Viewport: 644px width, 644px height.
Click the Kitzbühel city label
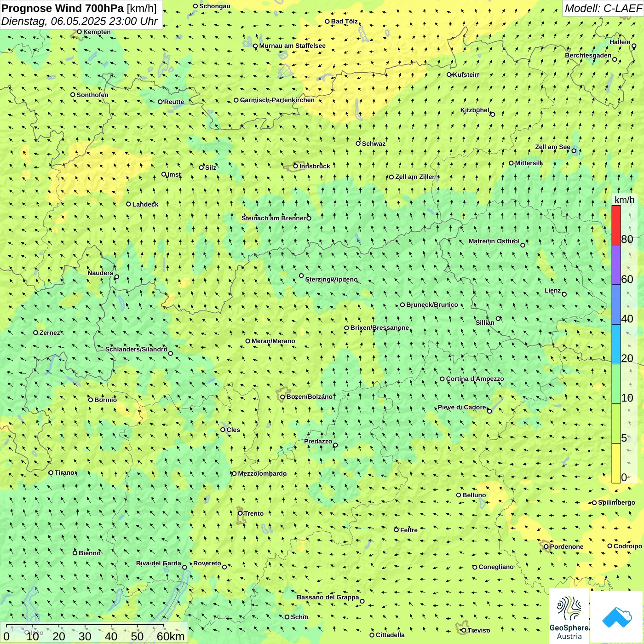coord(475,110)
